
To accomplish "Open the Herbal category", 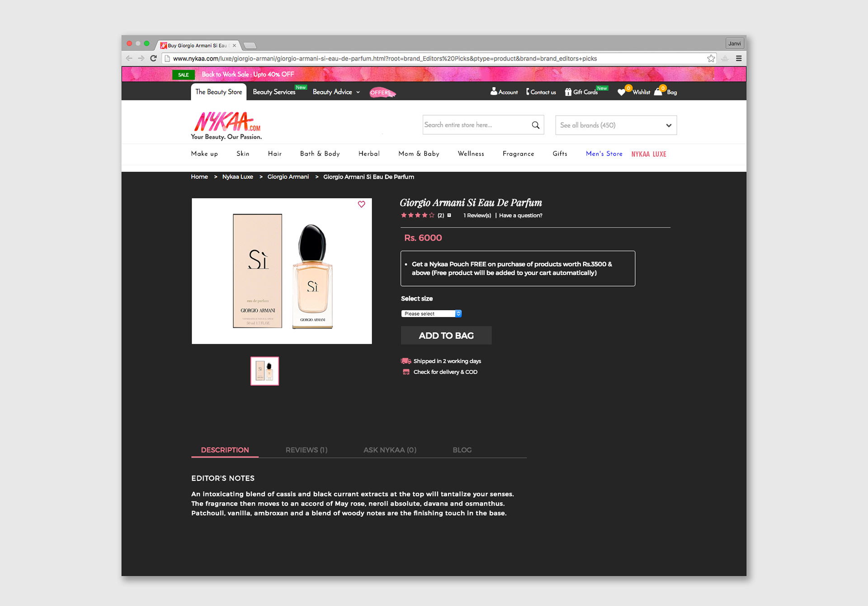I will [369, 154].
